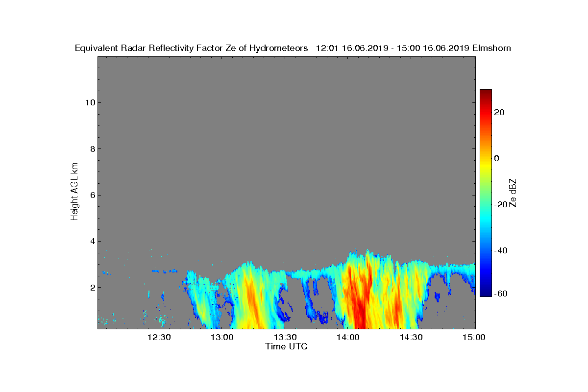The image size is (588, 392).
Task: Click the height axis label 8
Action: click(92, 149)
